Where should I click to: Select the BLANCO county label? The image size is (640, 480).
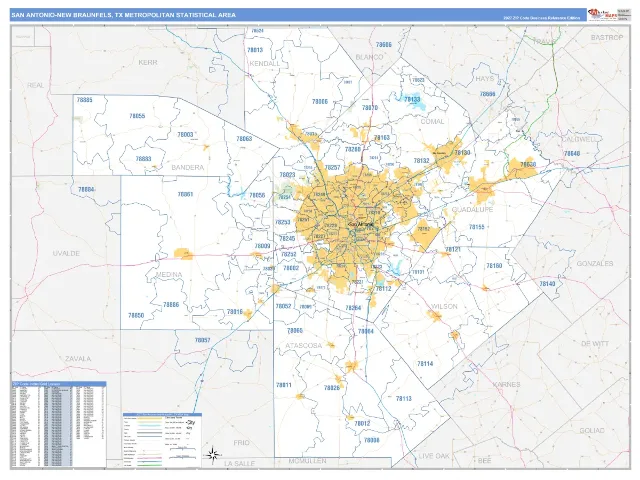[x=369, y=57]
